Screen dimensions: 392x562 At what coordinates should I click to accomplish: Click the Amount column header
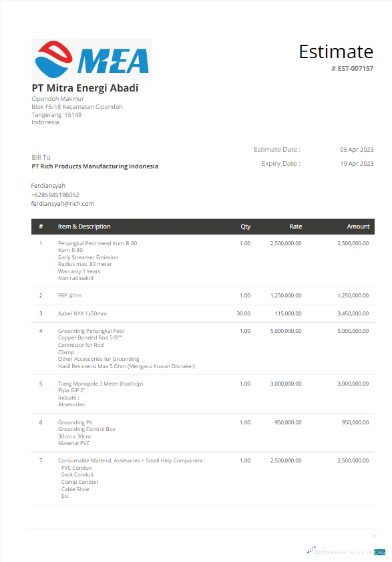click(358, 227)
